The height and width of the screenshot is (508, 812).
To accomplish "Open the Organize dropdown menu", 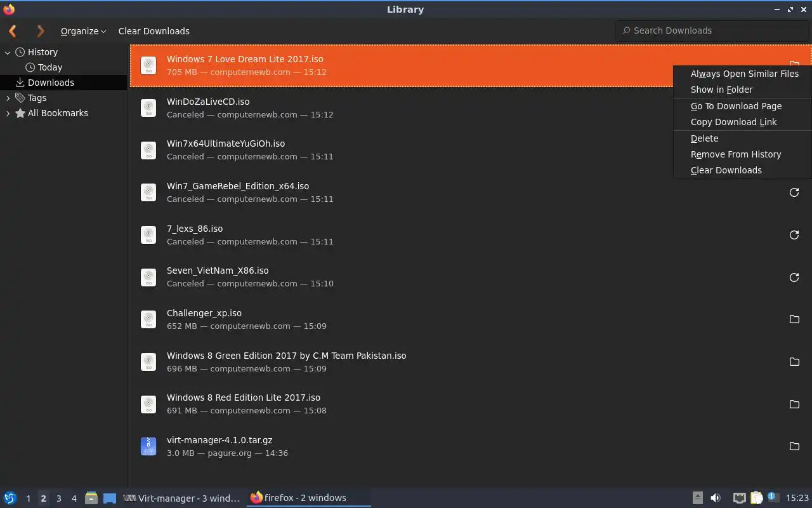I will tap(83, 31).
